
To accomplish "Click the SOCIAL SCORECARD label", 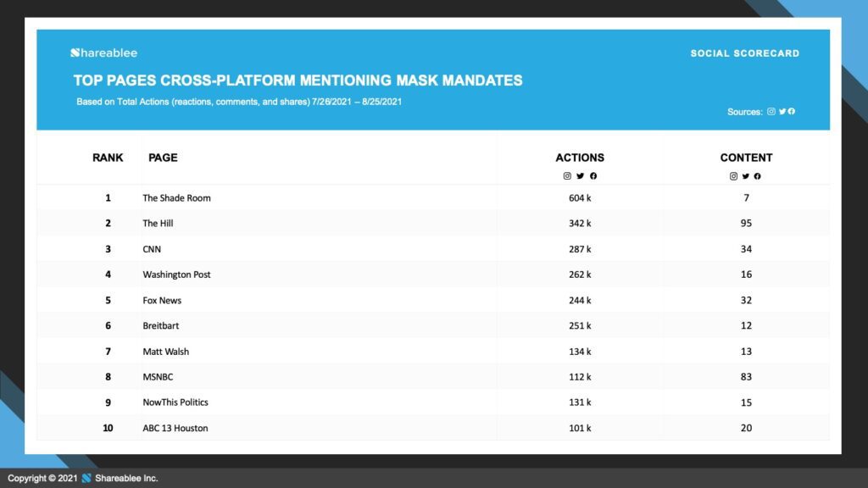I will 744,53.
